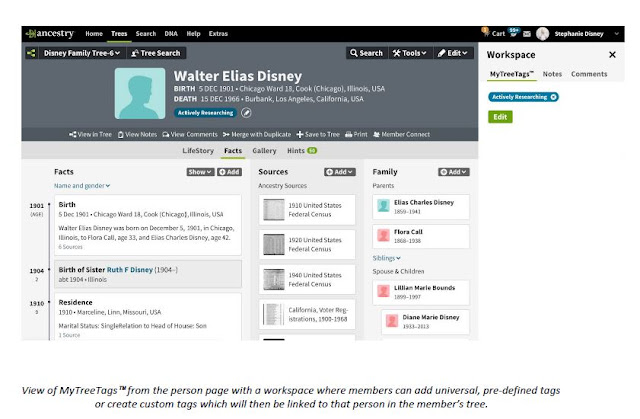Expand the Name and gender section
This screenshot has width=640, height=419.
click(82, 186)
